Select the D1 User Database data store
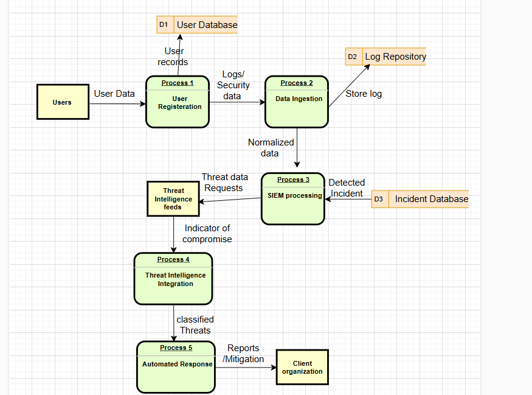The width and height of the screenshot is (532, 395). pos(197,24)
